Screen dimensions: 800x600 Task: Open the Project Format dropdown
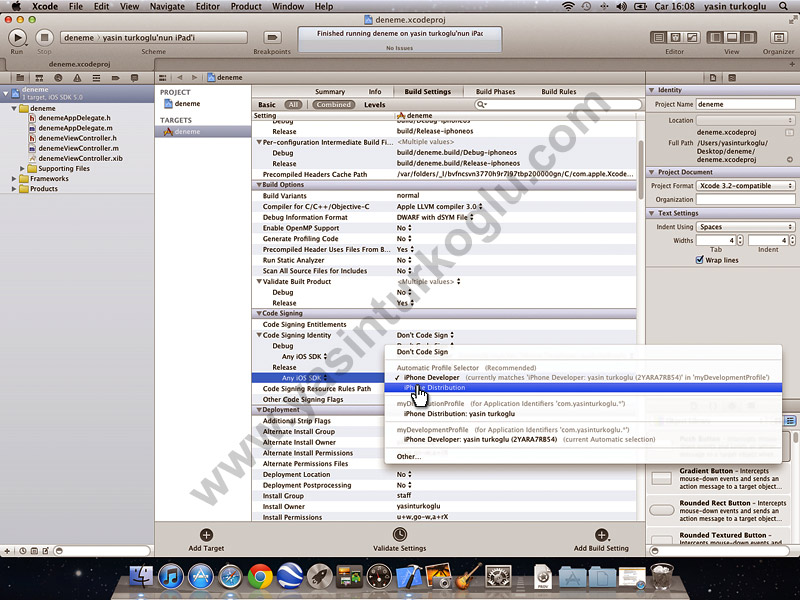click(746, 186)
